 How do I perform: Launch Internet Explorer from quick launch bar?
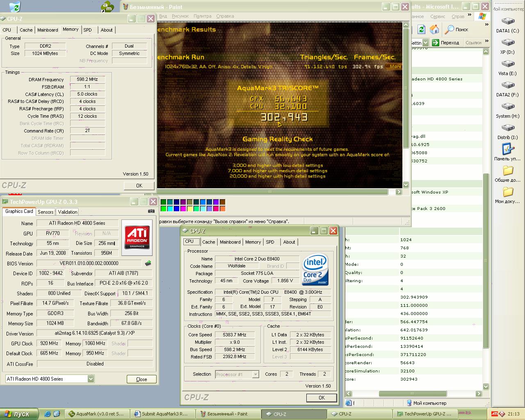[x=48, y=414]
